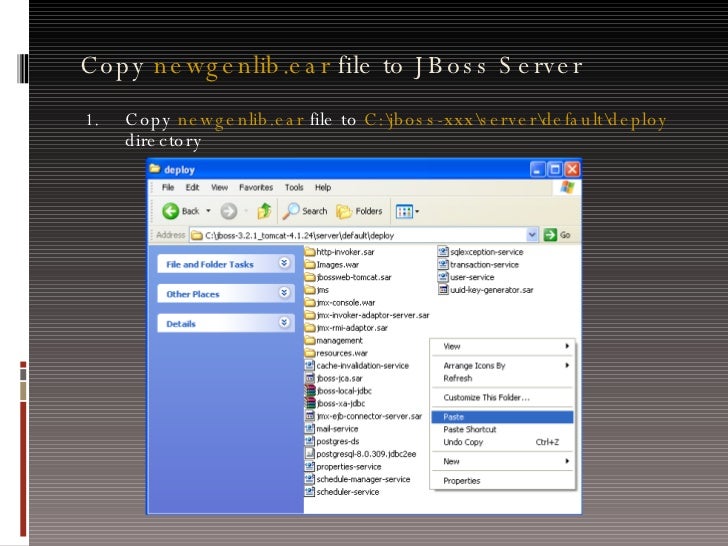Select the properties-service file name
The height and width of the screenshot is (546, 728).
pyautogui.click(x=349, y=467)
